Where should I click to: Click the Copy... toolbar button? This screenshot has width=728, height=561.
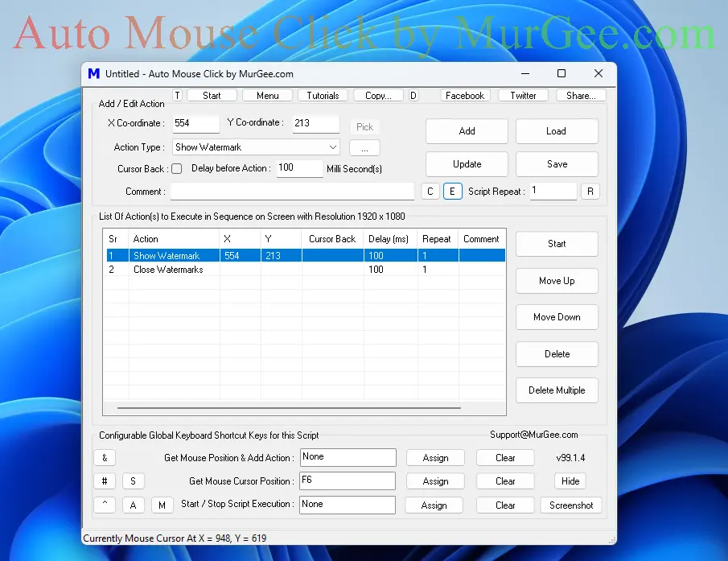(x=378, y=96)
